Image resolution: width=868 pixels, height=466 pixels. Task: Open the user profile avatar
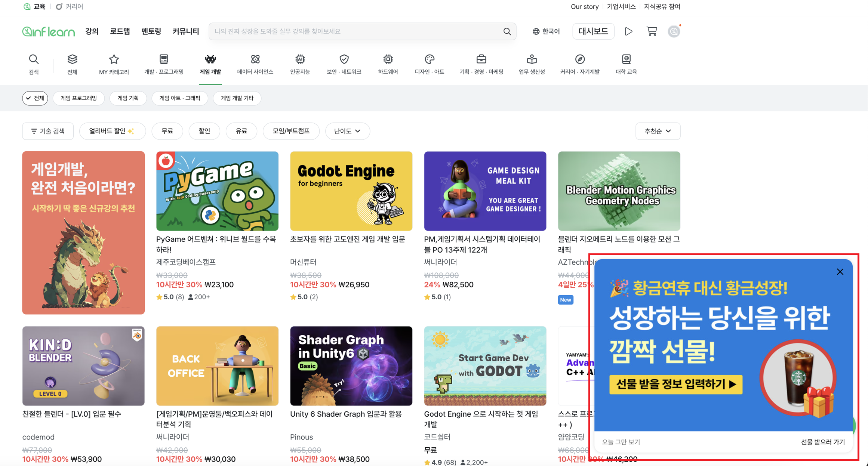pos(674,31)
